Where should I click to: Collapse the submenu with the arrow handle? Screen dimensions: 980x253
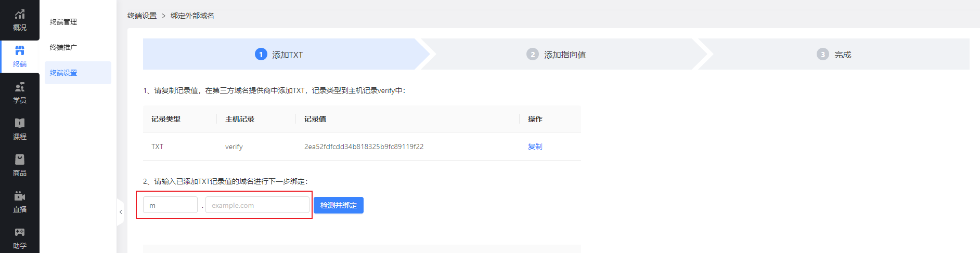click(121, 212)
